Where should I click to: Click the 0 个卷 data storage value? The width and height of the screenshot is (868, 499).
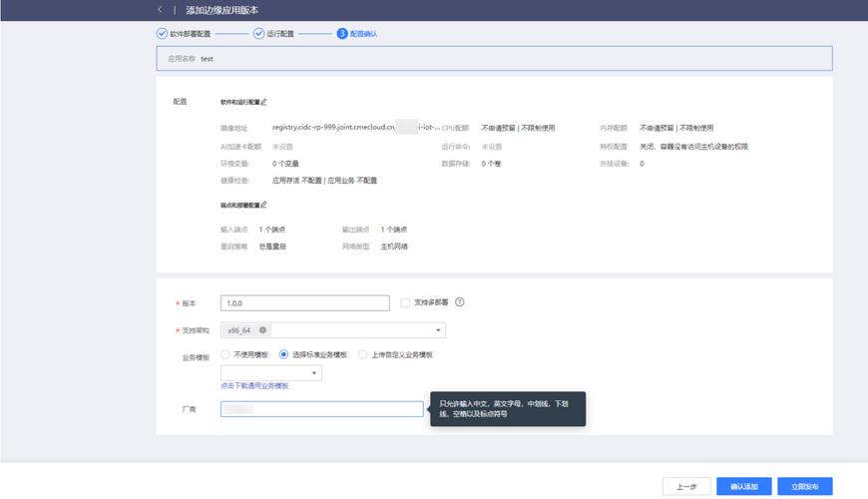(491, 164)
